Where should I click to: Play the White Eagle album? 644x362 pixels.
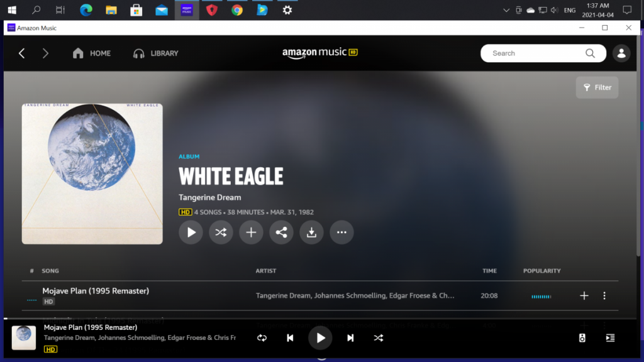click(x=191, y=233)
